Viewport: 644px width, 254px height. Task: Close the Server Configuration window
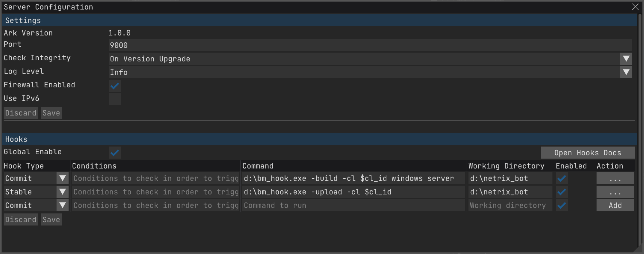[635, 7]
